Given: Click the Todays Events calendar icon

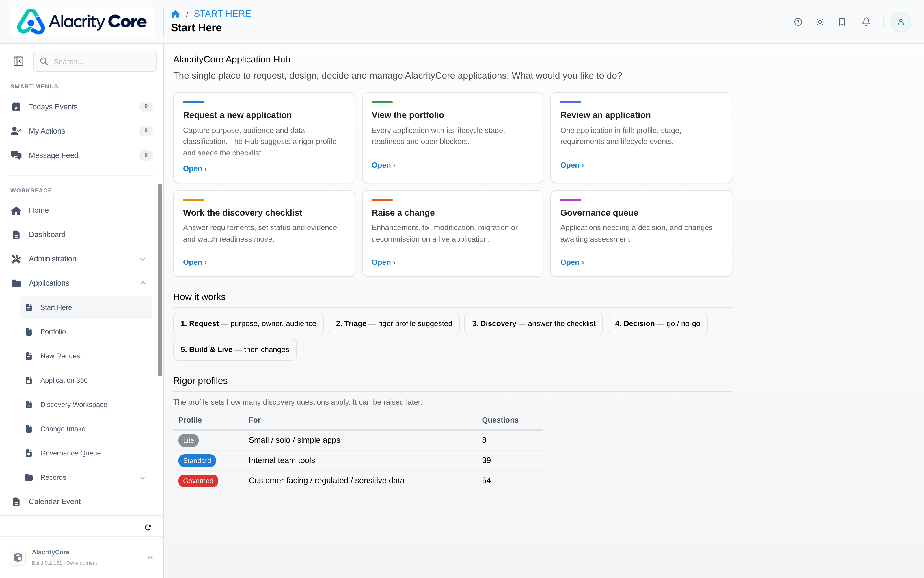Looking at the screenshot, I should [x=16, y=107].
